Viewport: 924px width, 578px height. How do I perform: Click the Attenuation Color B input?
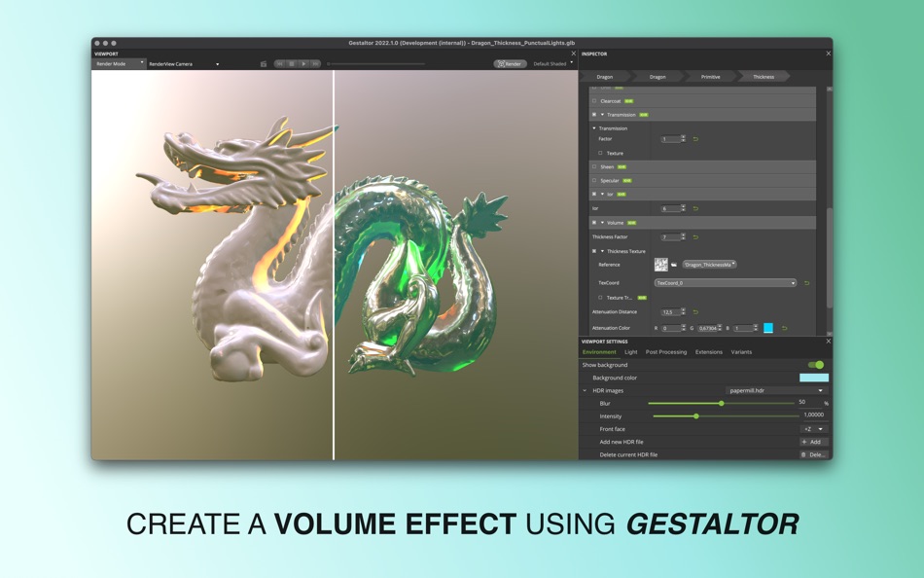(x=743, y=328)
